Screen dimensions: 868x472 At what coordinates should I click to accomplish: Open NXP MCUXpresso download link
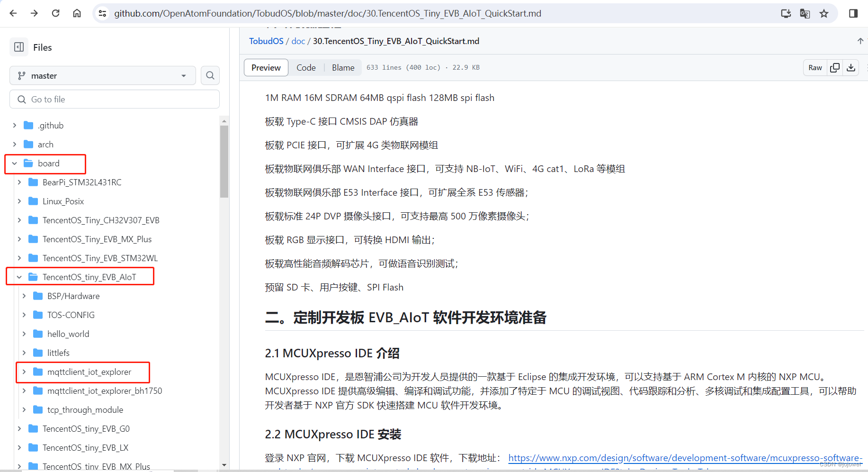pos(685,458)
